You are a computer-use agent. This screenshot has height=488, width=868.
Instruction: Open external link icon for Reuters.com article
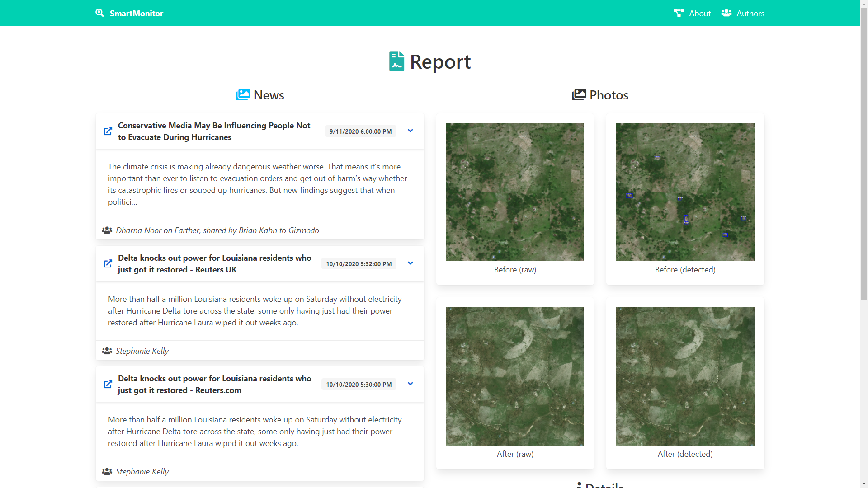(x=108, y=384)
